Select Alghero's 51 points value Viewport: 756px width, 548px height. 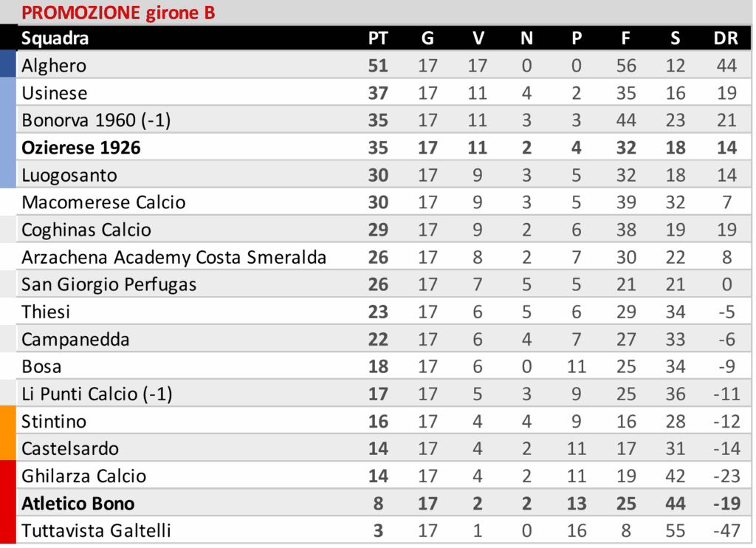(x=378, y=66)
